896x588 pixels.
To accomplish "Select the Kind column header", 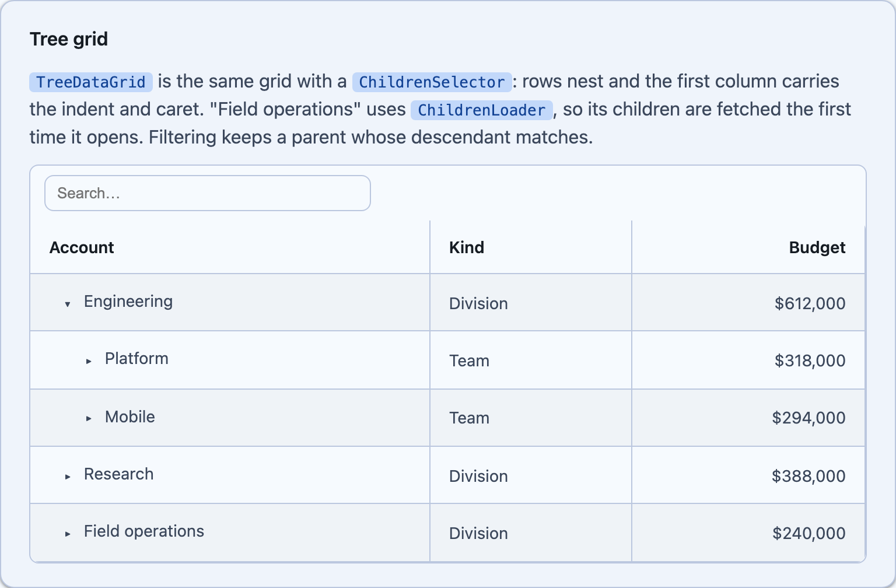I will pos(531,247).
